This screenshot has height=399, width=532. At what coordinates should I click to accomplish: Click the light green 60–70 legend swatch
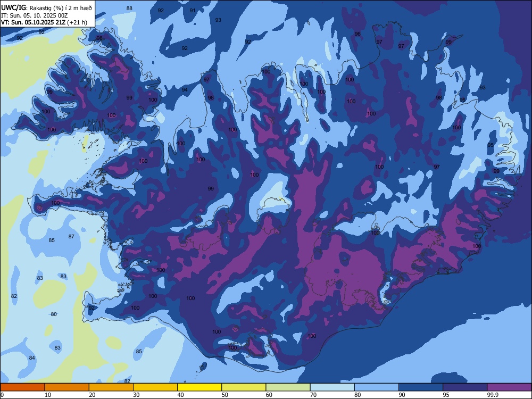click(288, 387)
